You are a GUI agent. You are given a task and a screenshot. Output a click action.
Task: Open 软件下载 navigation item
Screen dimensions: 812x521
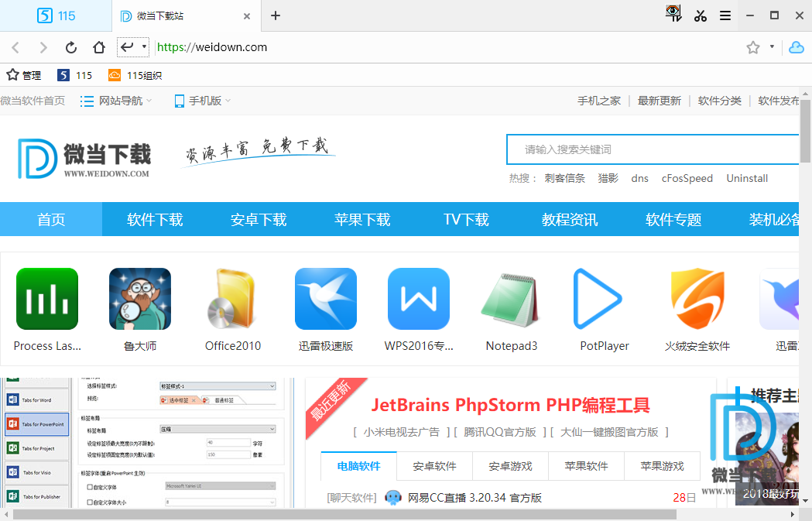point(155,219)
